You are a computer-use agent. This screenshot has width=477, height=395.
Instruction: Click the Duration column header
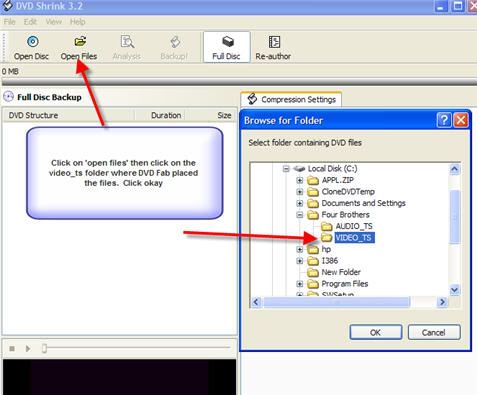(159, 115)
